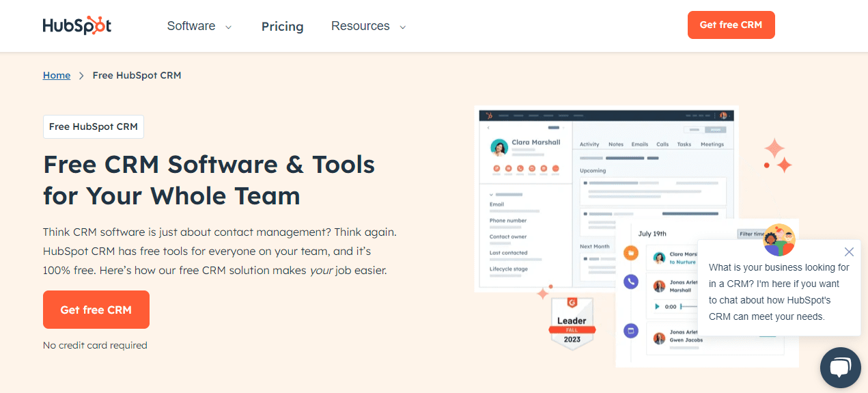Select the Tasks tab in CRM preview

point(684,144)
